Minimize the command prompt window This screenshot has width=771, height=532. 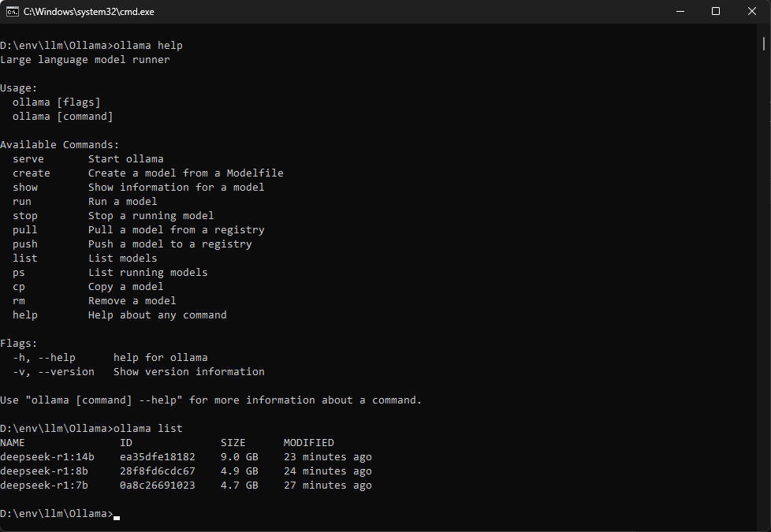click(680, 12)
